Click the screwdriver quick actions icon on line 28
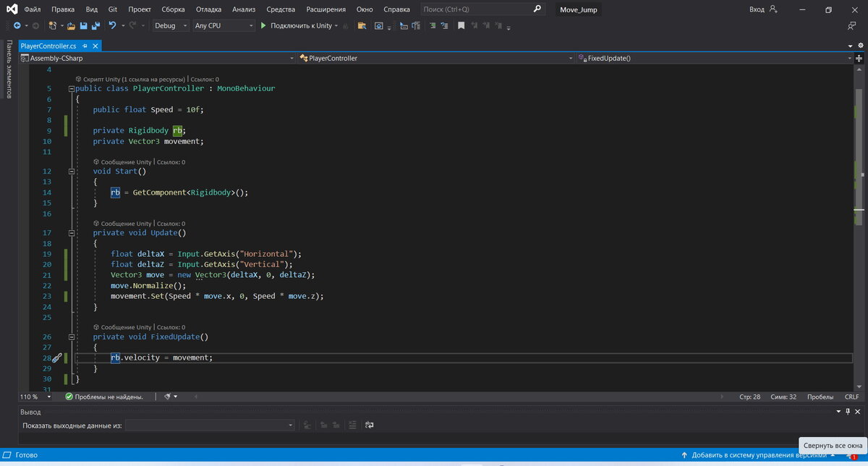 click(56, 357)
